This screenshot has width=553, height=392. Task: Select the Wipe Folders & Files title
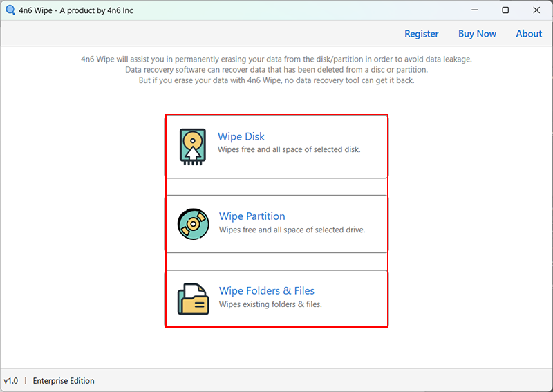click(267, 291)
